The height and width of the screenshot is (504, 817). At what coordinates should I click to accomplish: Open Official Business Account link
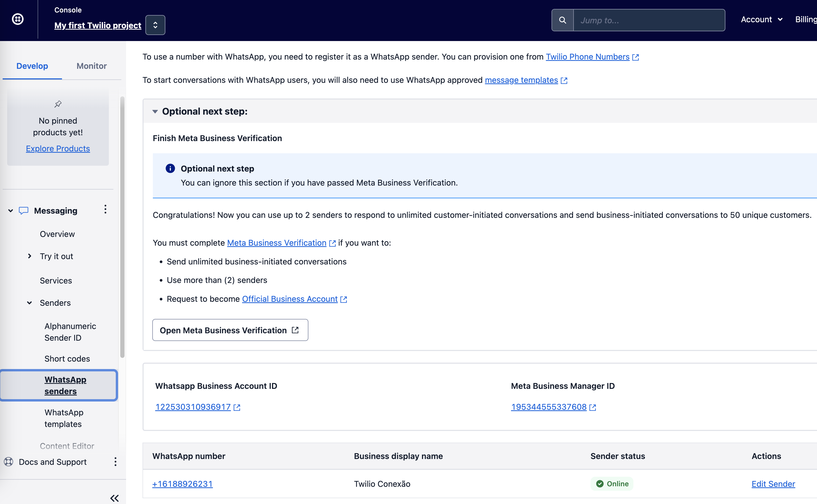[x=290, y=299]
